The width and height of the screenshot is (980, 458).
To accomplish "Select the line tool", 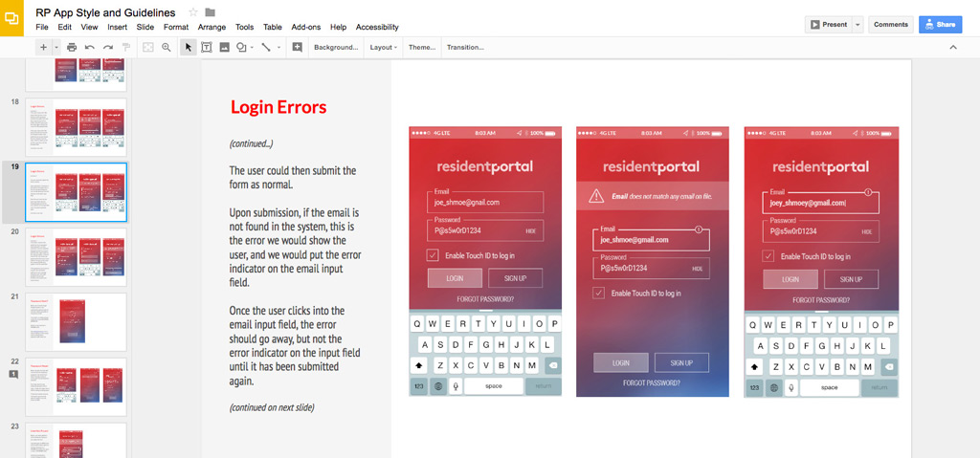I will pos(266,47).
